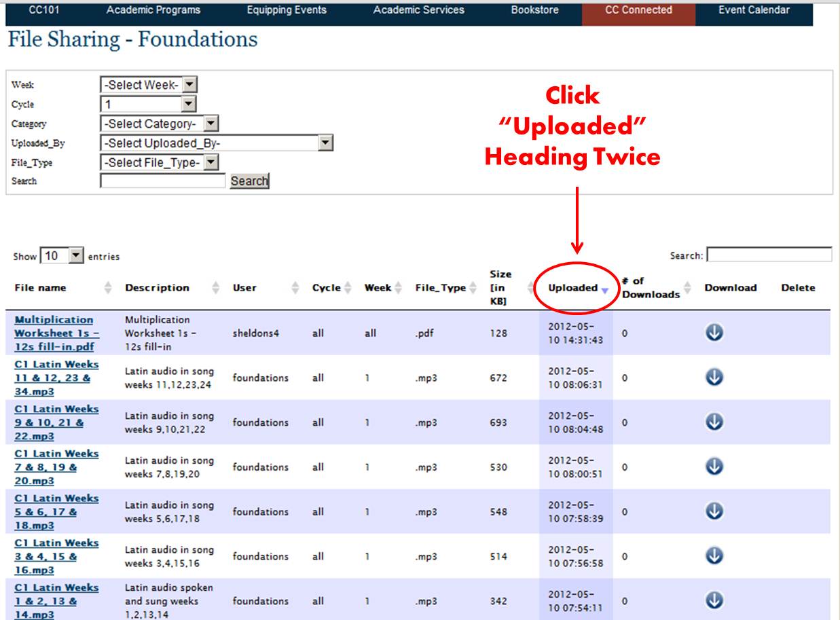This screenshot has height=620, width=840.
Task: Select the uploader name sheldons4
Action: (x=256, y=333)
